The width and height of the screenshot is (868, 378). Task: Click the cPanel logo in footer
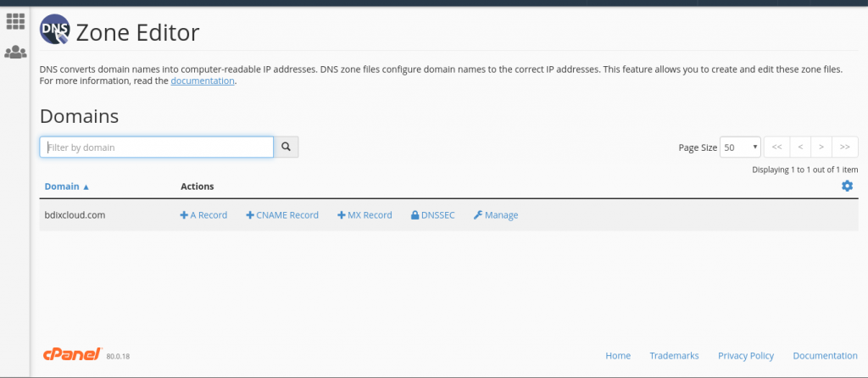[x=73, y=355]
